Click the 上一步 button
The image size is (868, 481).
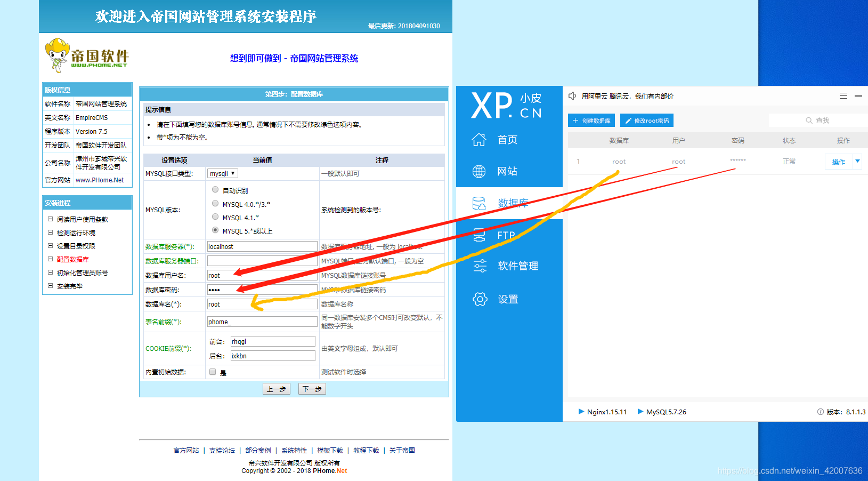tap(277, 389)
